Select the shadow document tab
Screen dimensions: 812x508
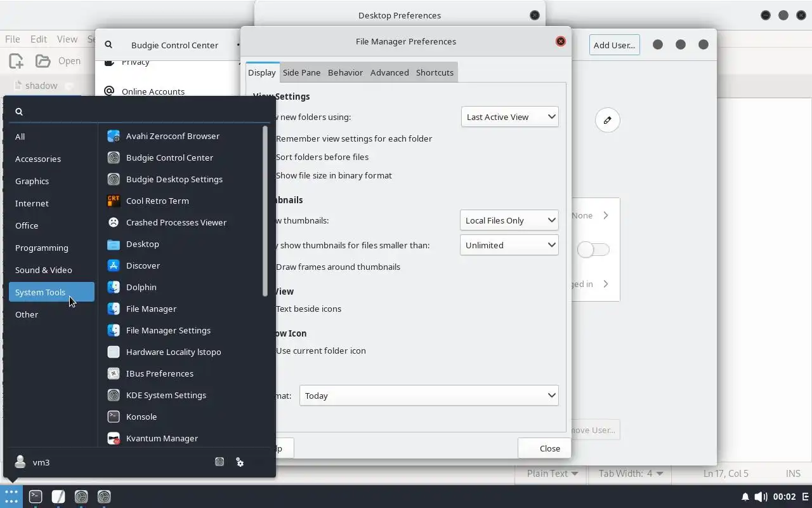coord(41,86)
